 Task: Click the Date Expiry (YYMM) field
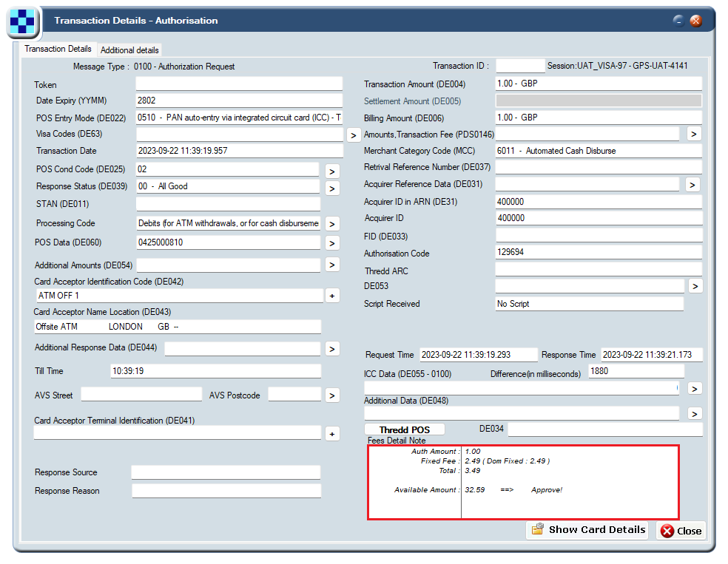(239, 101)
